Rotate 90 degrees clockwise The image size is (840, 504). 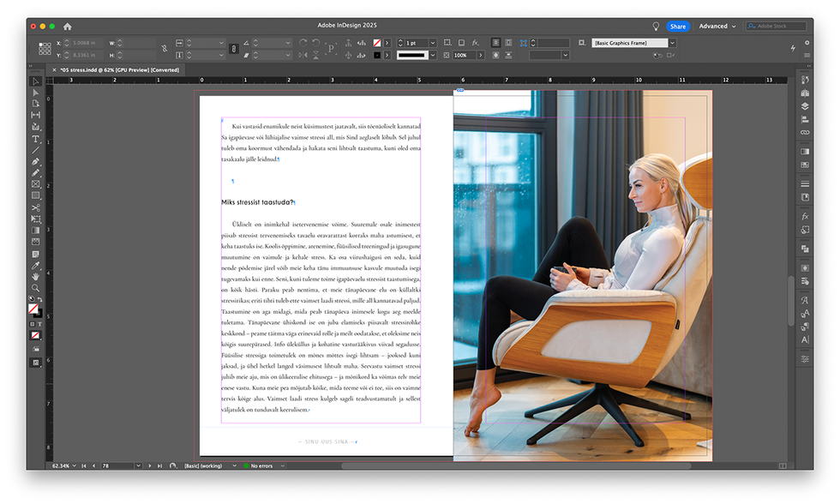pyautogui.click(x=303, y=42)
